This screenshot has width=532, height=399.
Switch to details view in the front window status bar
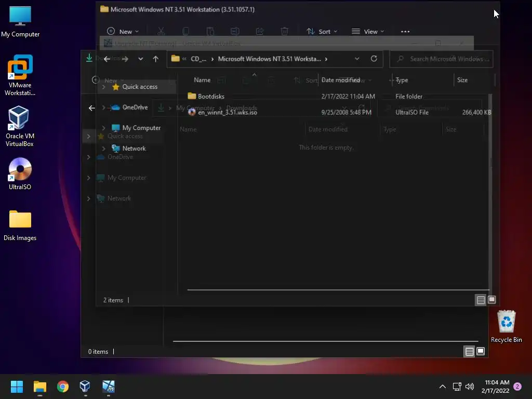click(481, 300)
